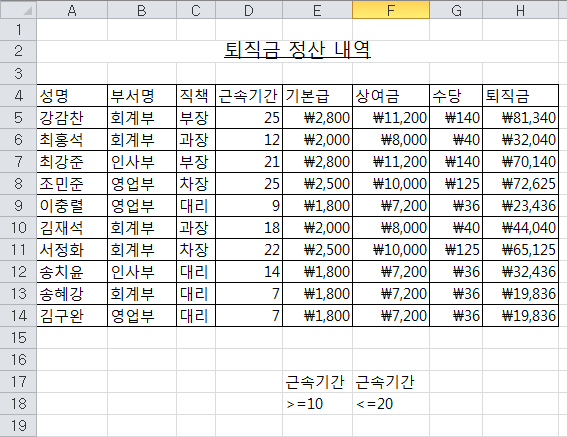This screenshot has height=437, width=567.
Task: Click the 수당 header cell
Action: click(456, 96)
